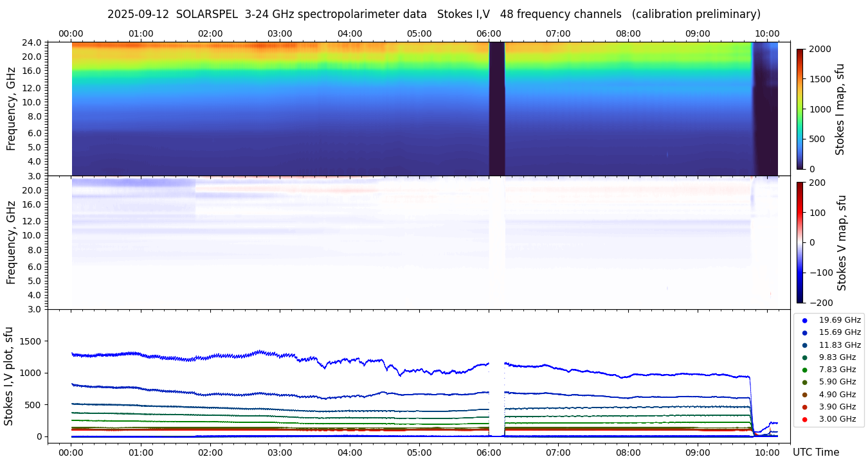Screen dimensions: 868x466
Task: Select the 5.90 GHz legend marker
Action: tap(804, 382)
